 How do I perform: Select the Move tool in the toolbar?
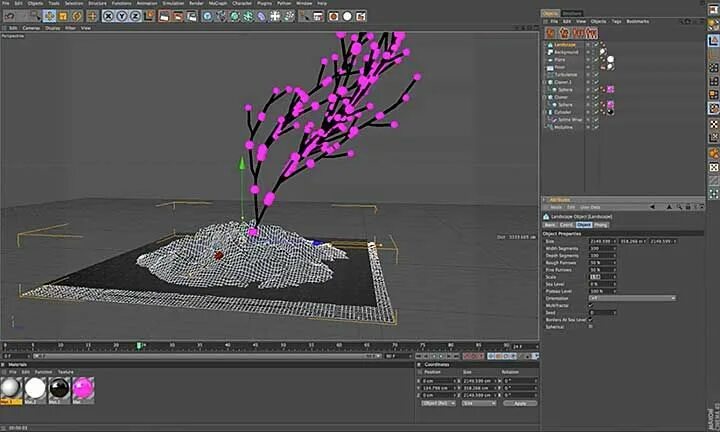(49, 16)
